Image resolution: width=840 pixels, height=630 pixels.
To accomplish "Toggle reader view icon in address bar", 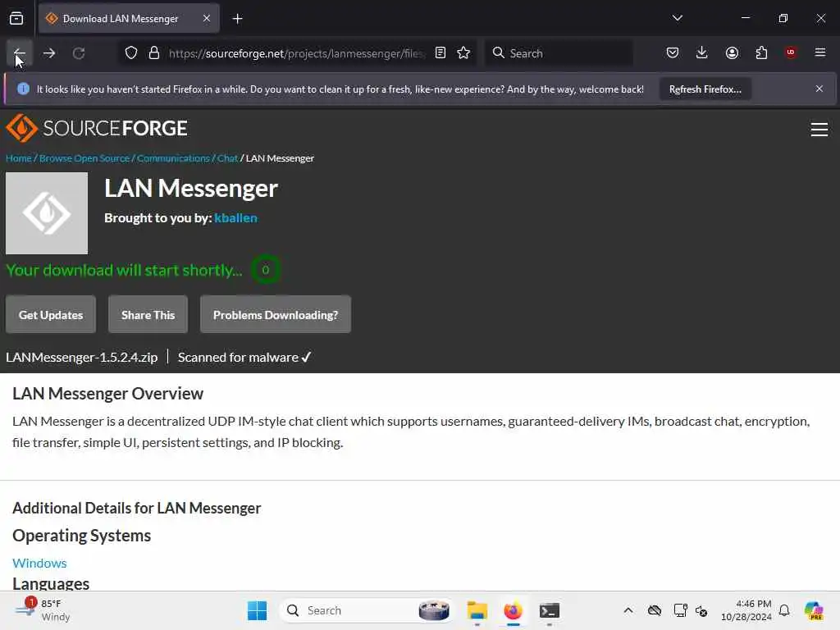I will pyautogui.click(x=441, y=53).
